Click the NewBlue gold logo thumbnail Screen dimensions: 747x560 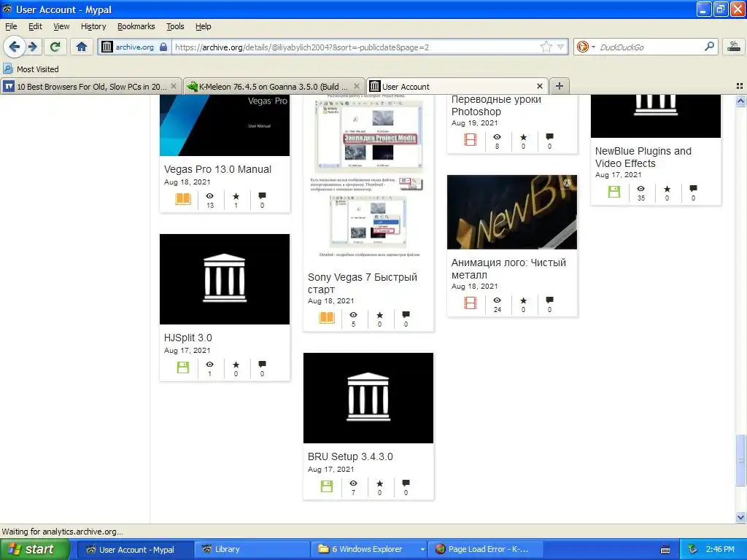(511, 212)
